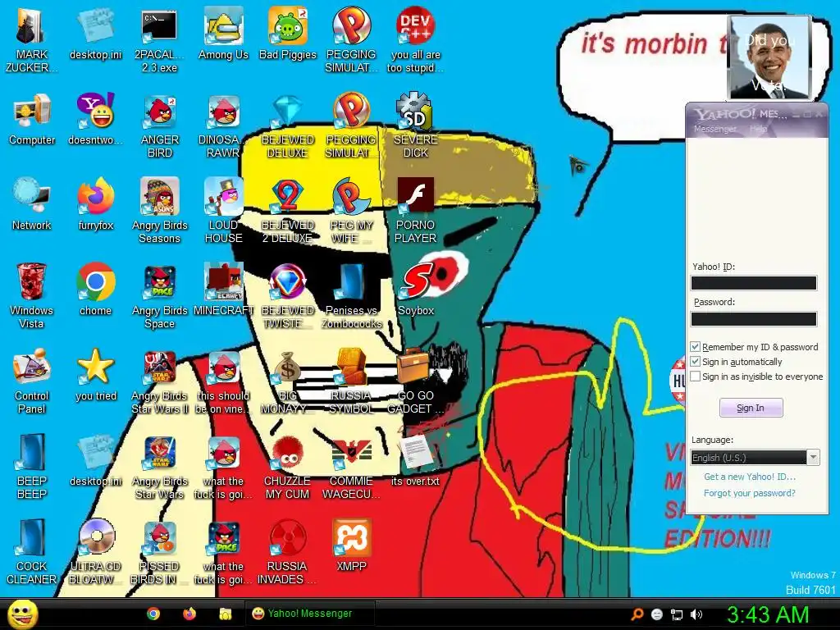Open the Help menu in Yahoo Messenger
The width and height of the screenshot is (840, 630).
(759, 129)
